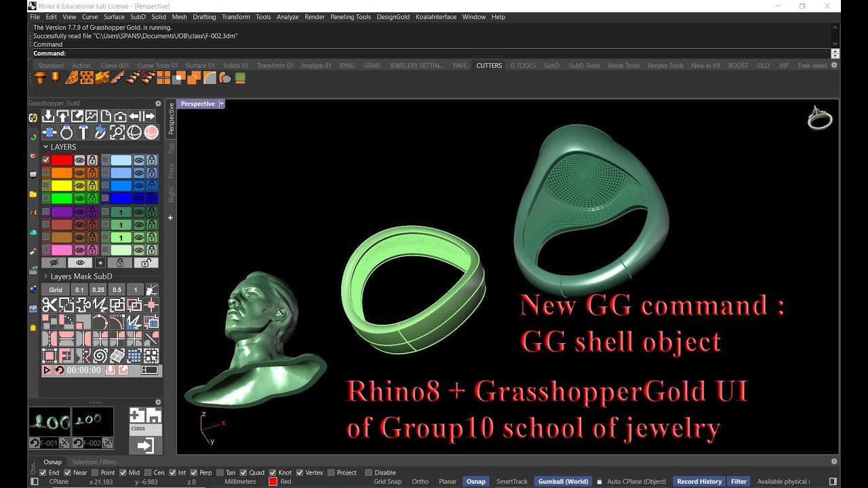Click the ring outline icon
Screen dimensions: 868x488
point(66,132)
